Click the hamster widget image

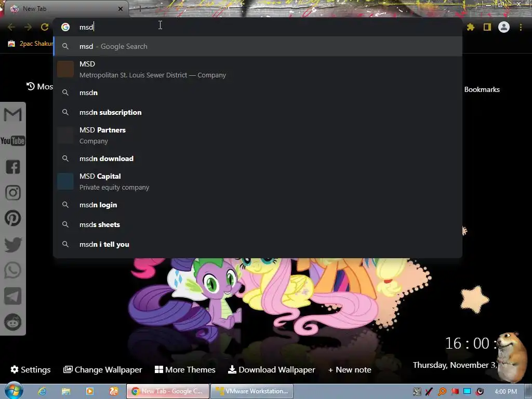click(512, 357)
